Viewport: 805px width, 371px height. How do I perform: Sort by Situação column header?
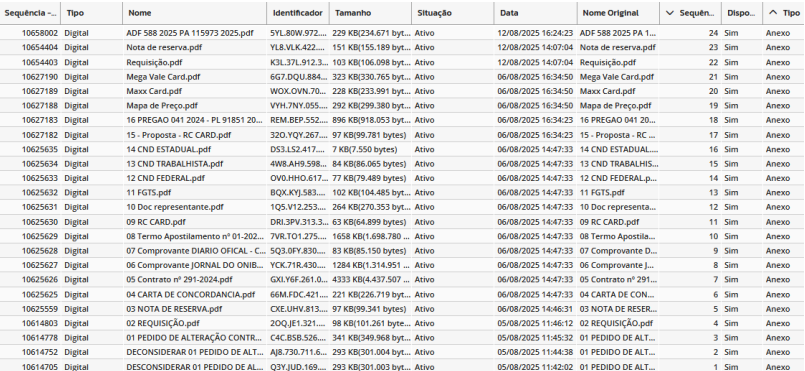click(x=453, y=13)
